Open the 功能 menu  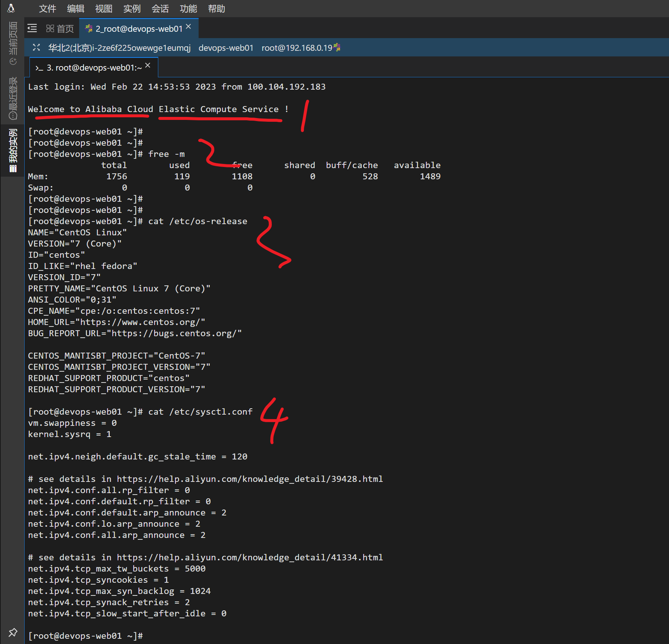[188, 9]
